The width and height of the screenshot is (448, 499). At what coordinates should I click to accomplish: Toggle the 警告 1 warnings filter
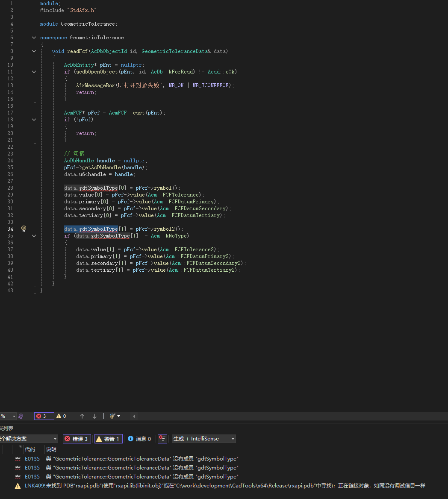[x=109, y=439]
